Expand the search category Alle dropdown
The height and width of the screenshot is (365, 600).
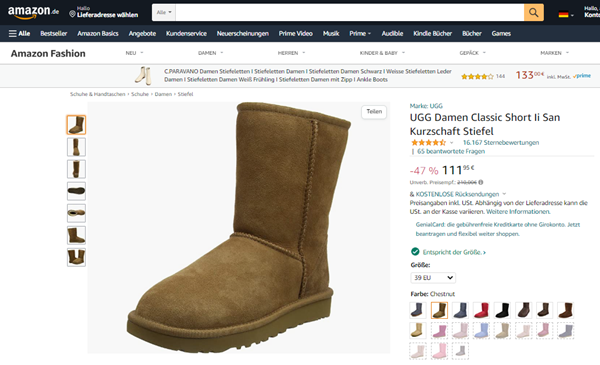coord(164,13)
